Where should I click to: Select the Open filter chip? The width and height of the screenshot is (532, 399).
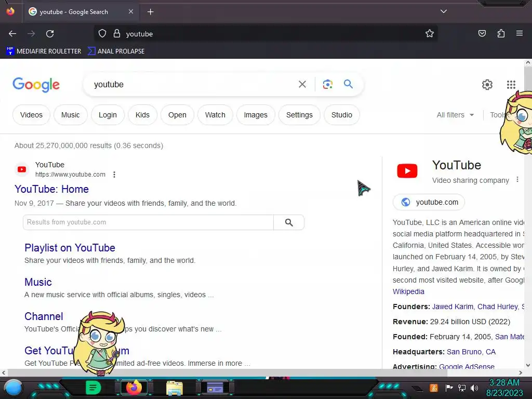tap(177, 115)
